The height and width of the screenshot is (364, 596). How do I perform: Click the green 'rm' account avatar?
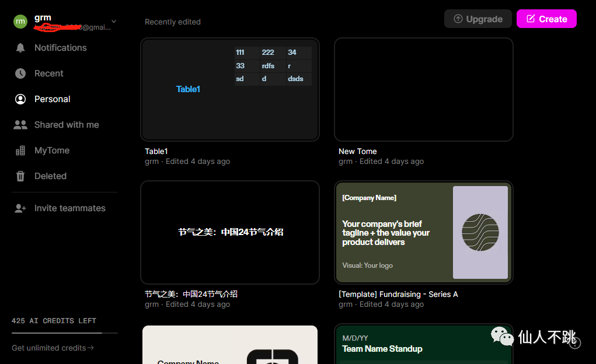[x=20, y=22]
